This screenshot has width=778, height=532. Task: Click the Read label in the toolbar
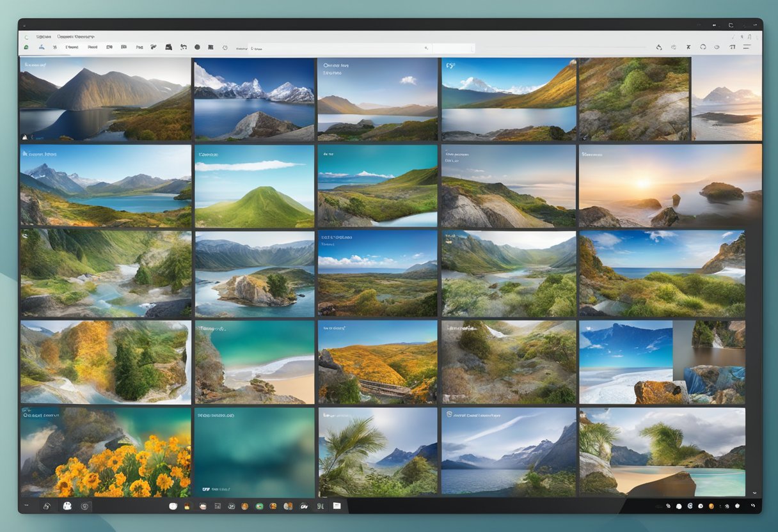[93, 47]
